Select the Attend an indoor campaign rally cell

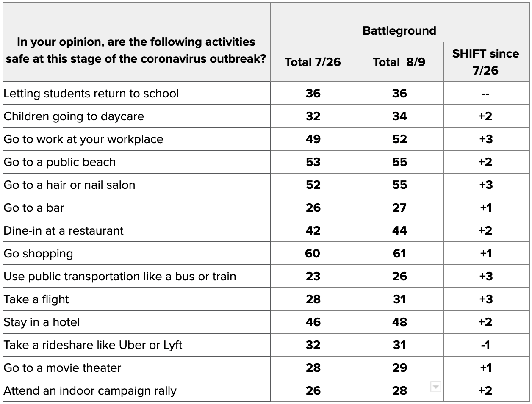136,390
